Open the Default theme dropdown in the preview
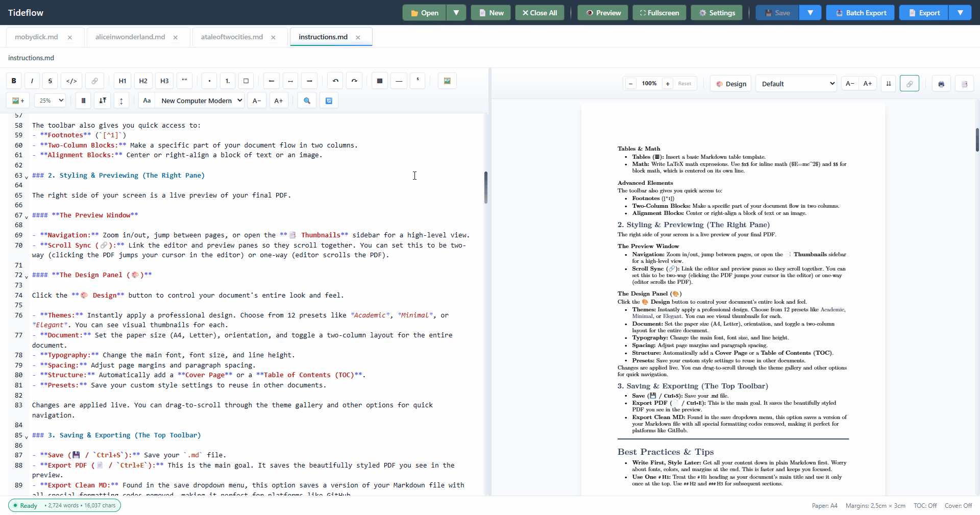This screenshot has width=980, height=515. point(796,84)
